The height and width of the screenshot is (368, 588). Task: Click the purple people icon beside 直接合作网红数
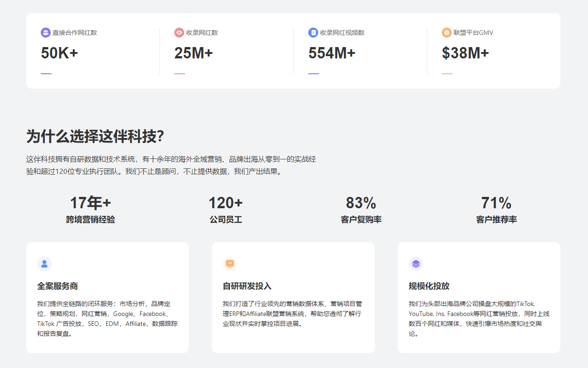coord(45,33)
